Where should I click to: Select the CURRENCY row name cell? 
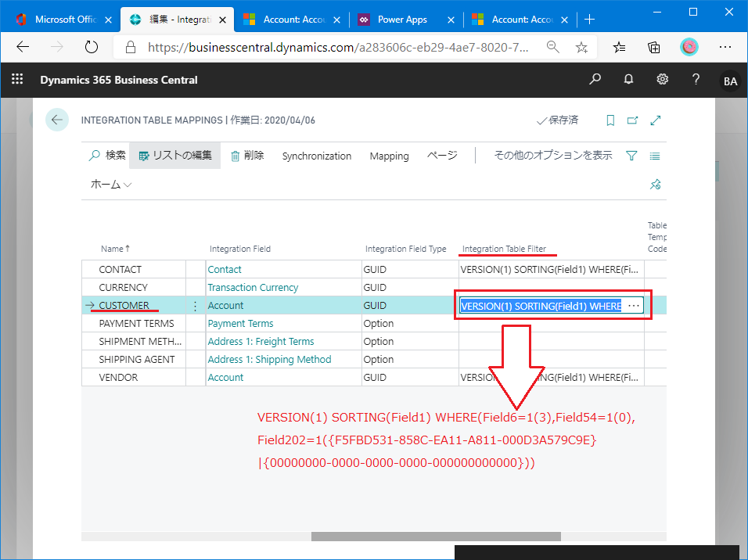[134, 288]
